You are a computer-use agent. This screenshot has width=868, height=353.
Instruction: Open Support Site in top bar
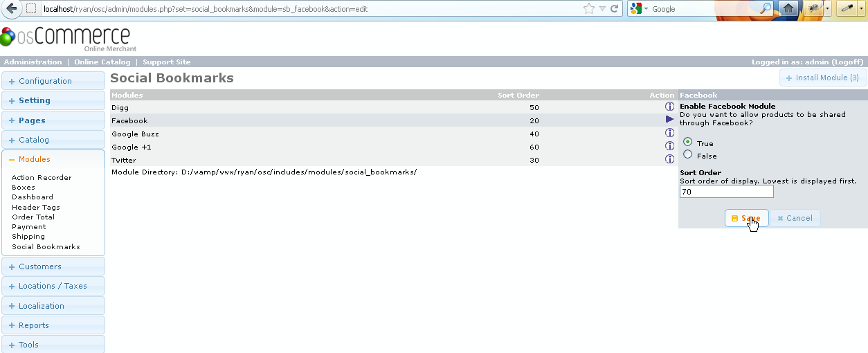pos(167,62)
